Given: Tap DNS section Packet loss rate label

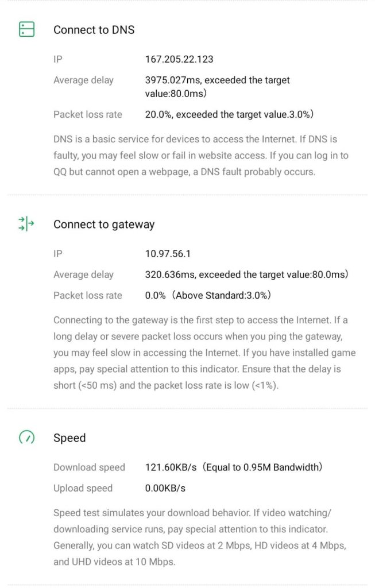Looking at the screenshot, I should (88, 114).
